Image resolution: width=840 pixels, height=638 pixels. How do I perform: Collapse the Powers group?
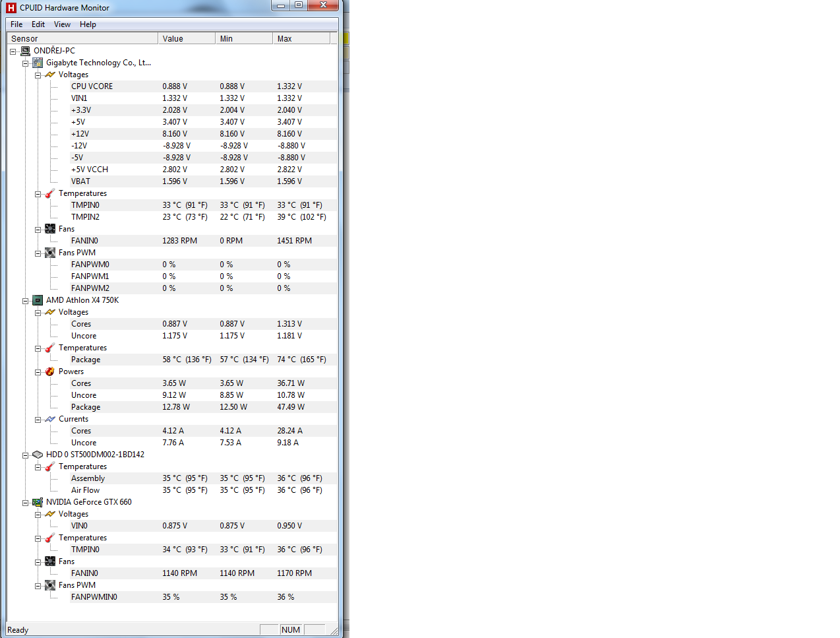tap(38, 372)
